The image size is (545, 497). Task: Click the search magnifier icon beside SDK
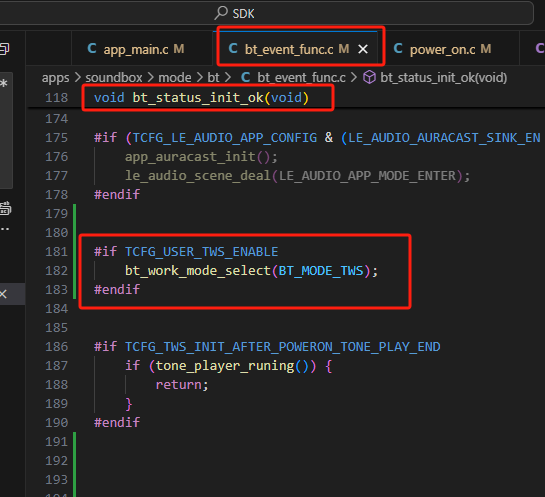pos(221,13)
